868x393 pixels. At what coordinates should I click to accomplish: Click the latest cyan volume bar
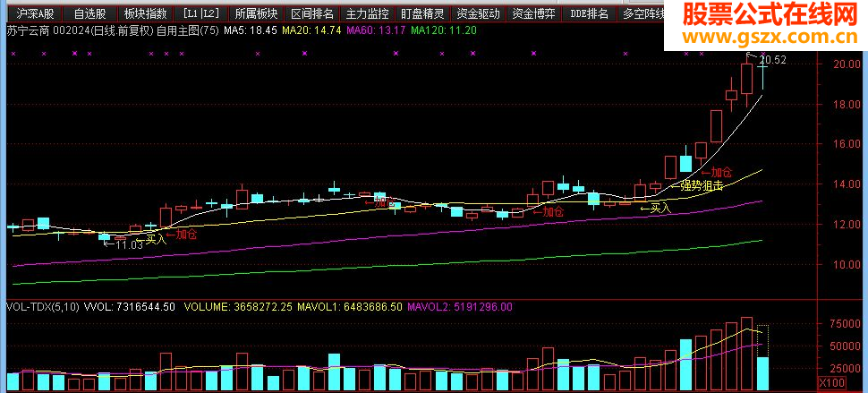(x=762, y=373)
